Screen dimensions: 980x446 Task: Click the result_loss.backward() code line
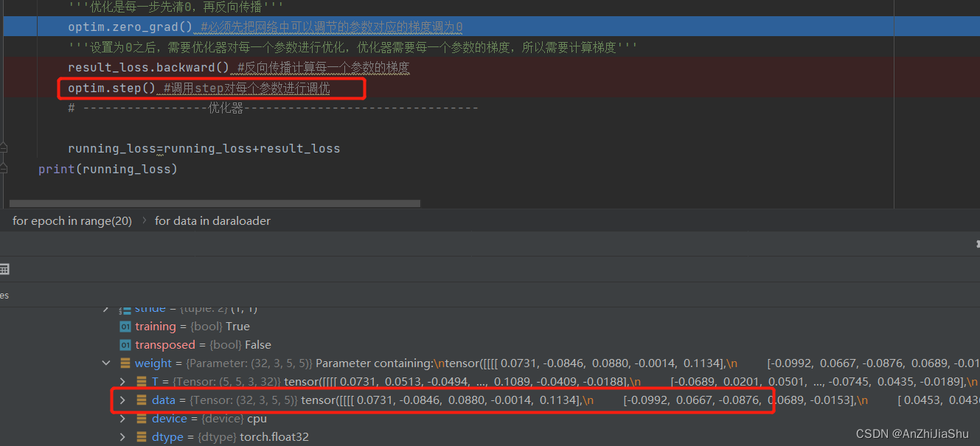click(239, 68)
